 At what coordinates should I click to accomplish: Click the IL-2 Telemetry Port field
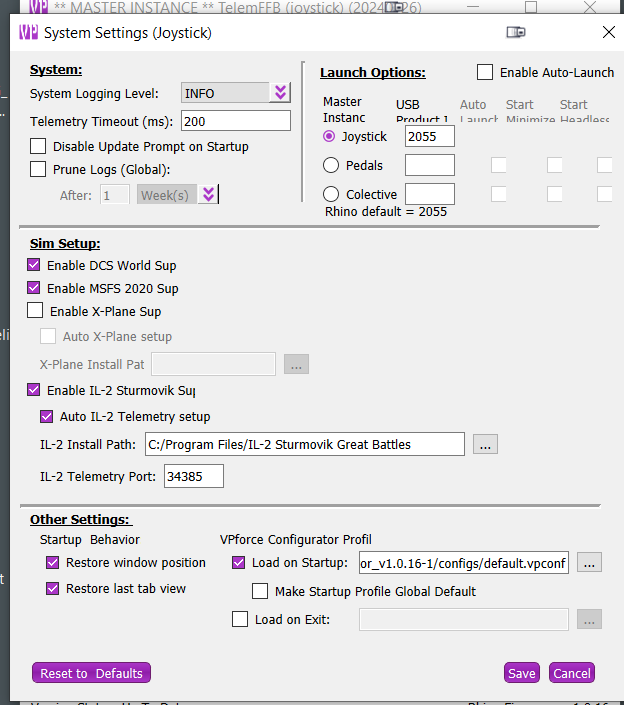193,477
